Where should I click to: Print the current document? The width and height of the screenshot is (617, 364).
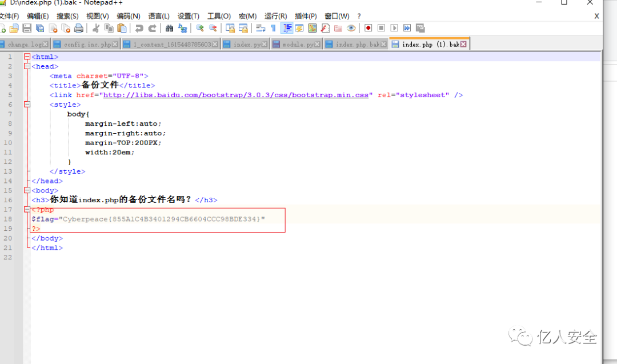point(79,28)
